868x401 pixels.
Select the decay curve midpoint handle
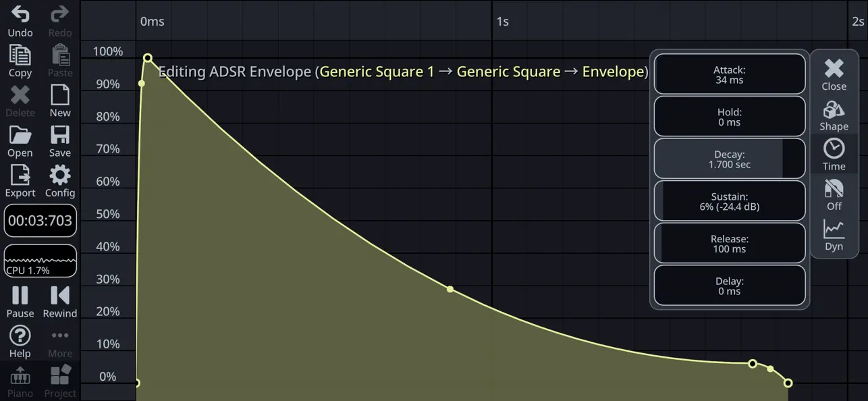450,290
